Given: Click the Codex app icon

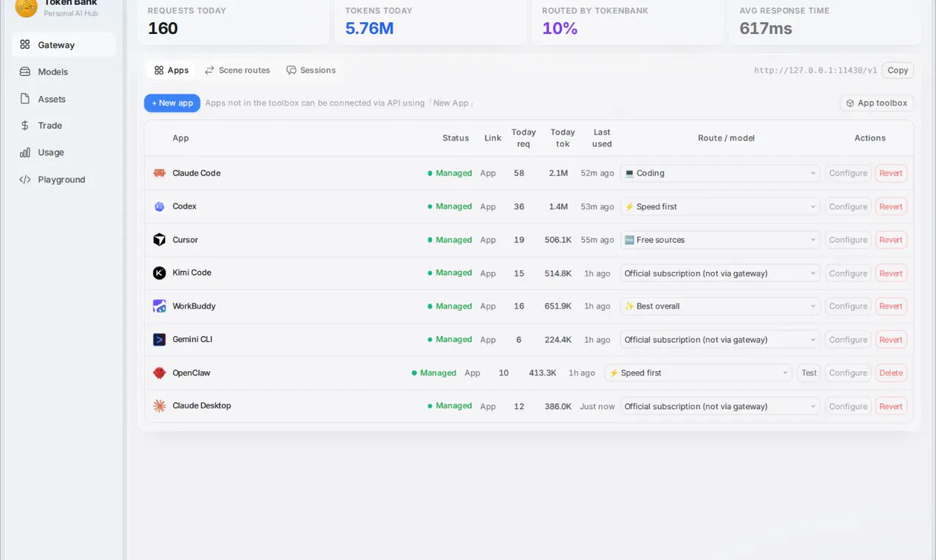Looking at the screenshot, I should [x=159, y=206].
